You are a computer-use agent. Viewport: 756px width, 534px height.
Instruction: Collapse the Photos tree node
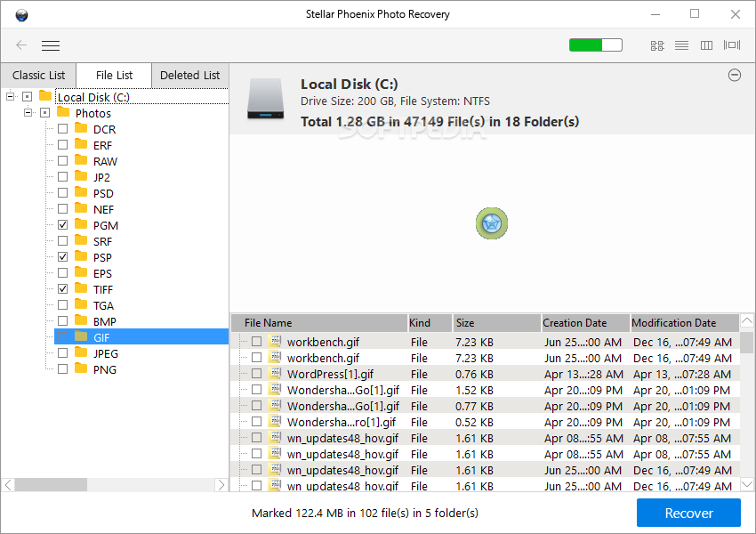(x=28, y=112)
